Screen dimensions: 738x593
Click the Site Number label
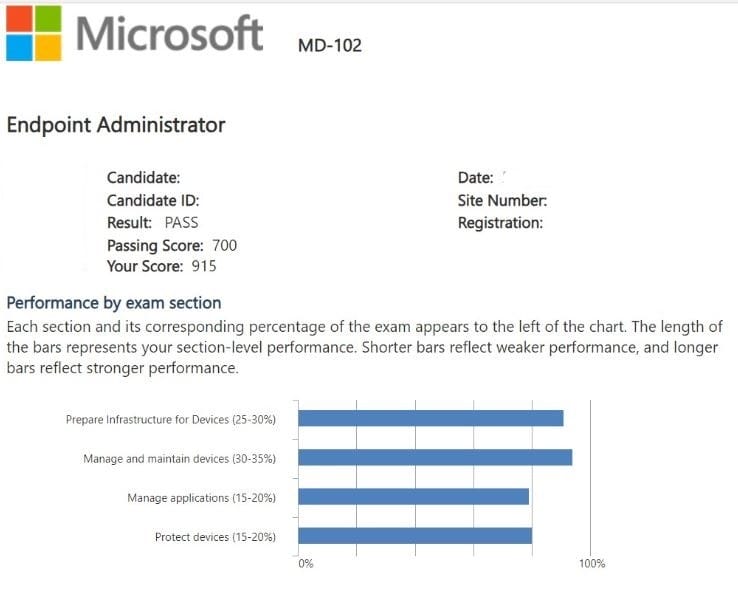(502, 200)
